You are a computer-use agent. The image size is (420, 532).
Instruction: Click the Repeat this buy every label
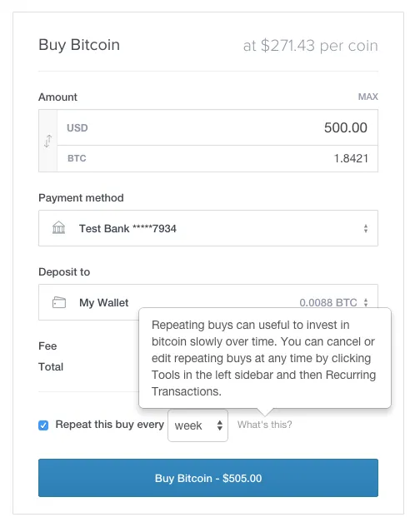click(x=110, y=425)
